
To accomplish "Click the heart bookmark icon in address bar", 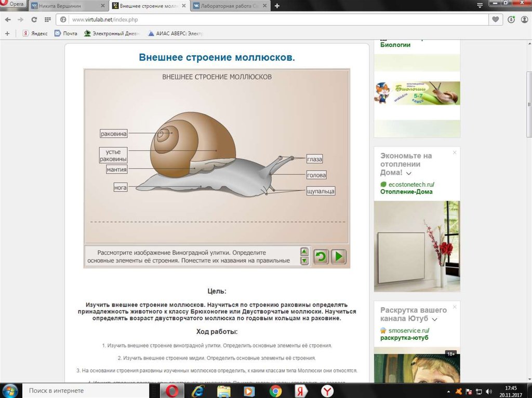I will click(496, 20).
